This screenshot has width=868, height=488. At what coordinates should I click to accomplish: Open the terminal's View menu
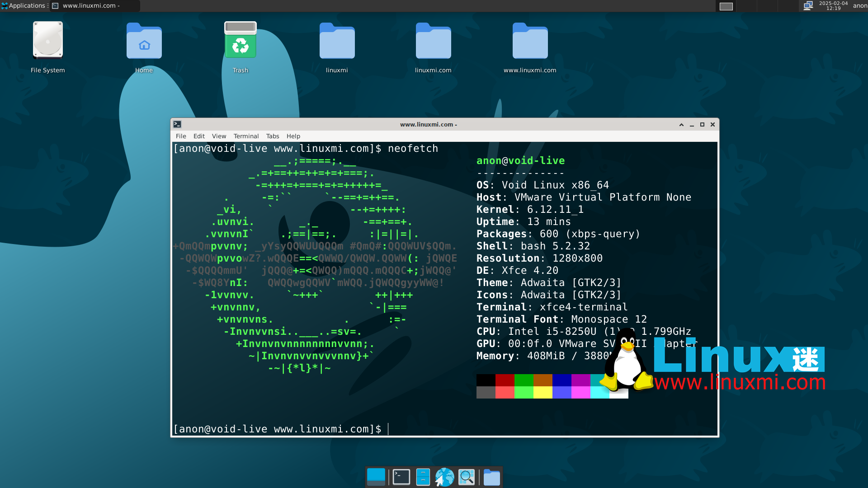click(219, 136)
